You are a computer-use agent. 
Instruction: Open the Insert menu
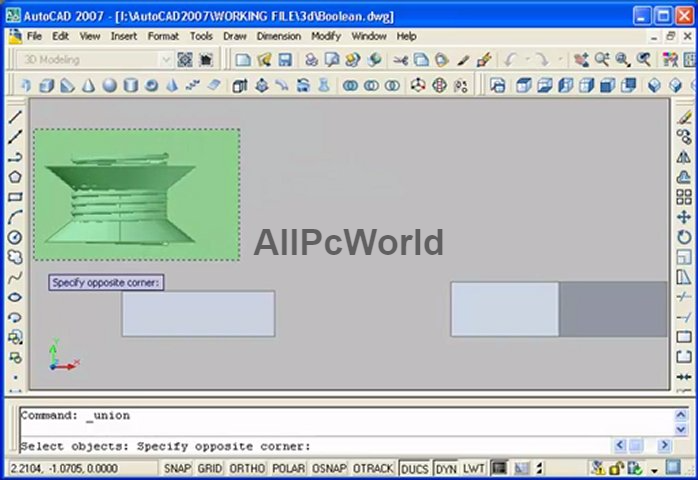tap(123, 36)
